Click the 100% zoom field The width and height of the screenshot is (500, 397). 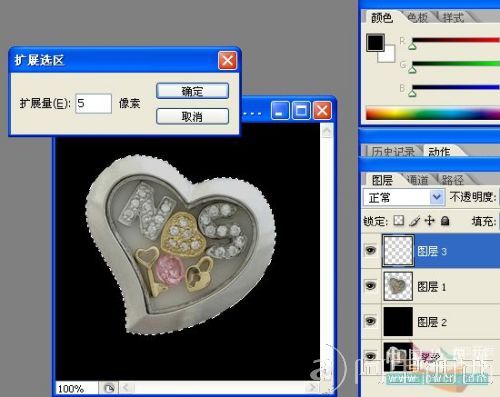[x=77, y=389]
